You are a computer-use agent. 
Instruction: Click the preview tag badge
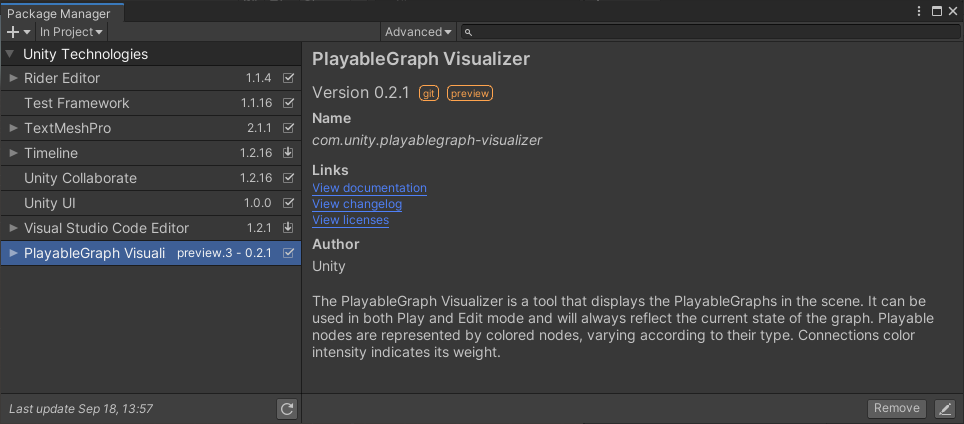coord(470,93)
